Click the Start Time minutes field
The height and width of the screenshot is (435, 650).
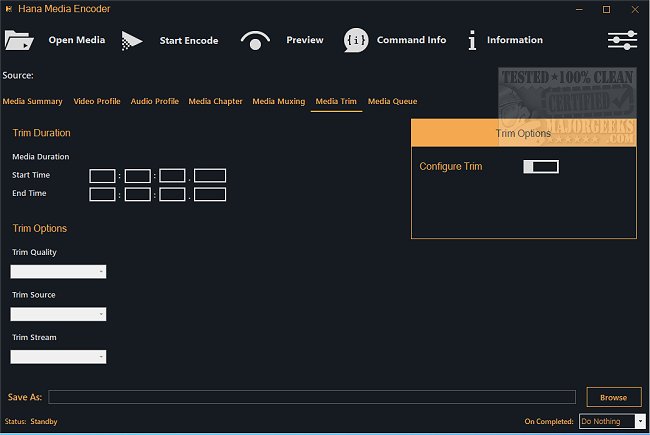point(138,176)
